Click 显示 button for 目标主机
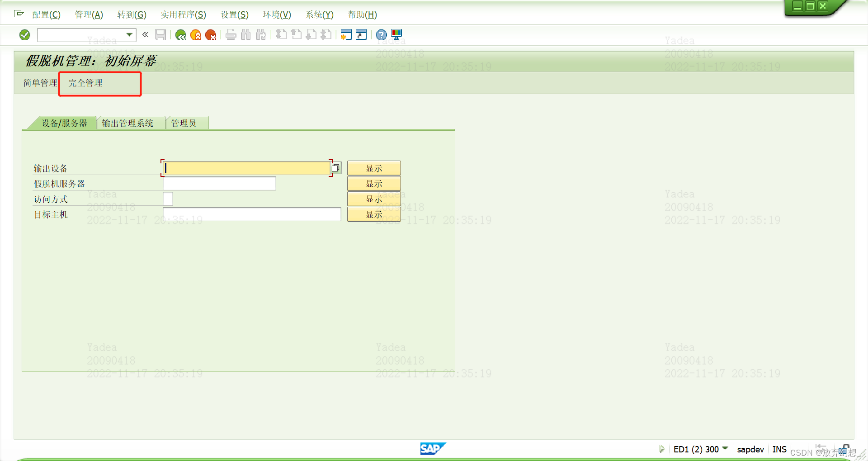The image size is (868, 461). 374,214
